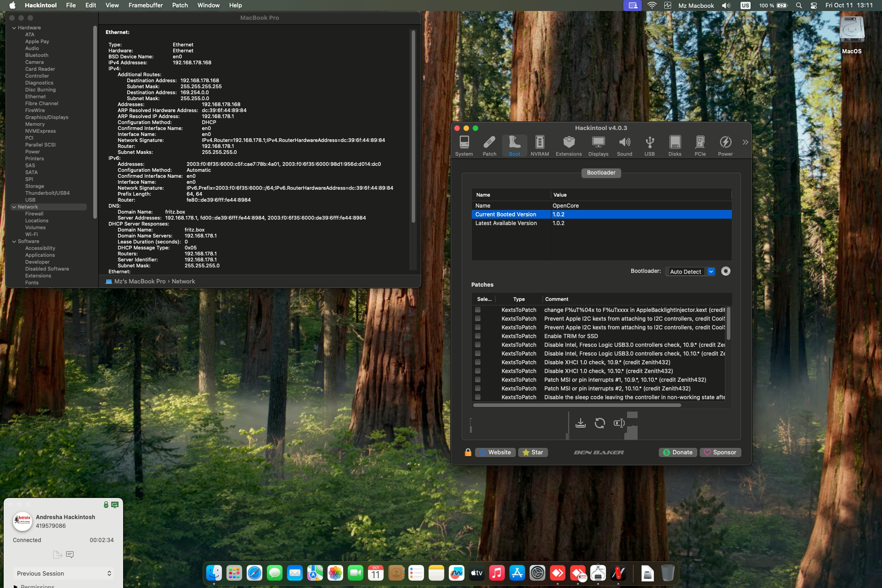The width and height of the screenshot is (882, 588).
Task: Check the Patch MSI or pin interrupts #1 checkbox
Action: tap(478, 379)
